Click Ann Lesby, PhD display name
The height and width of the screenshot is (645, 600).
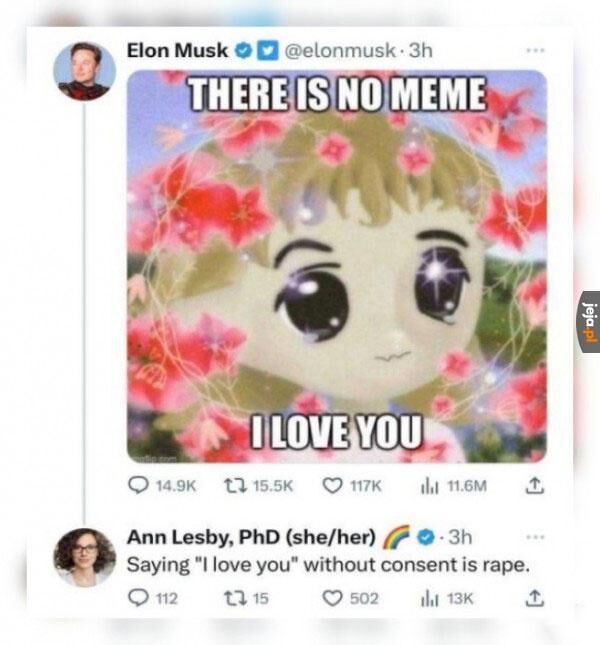point(251,537)
